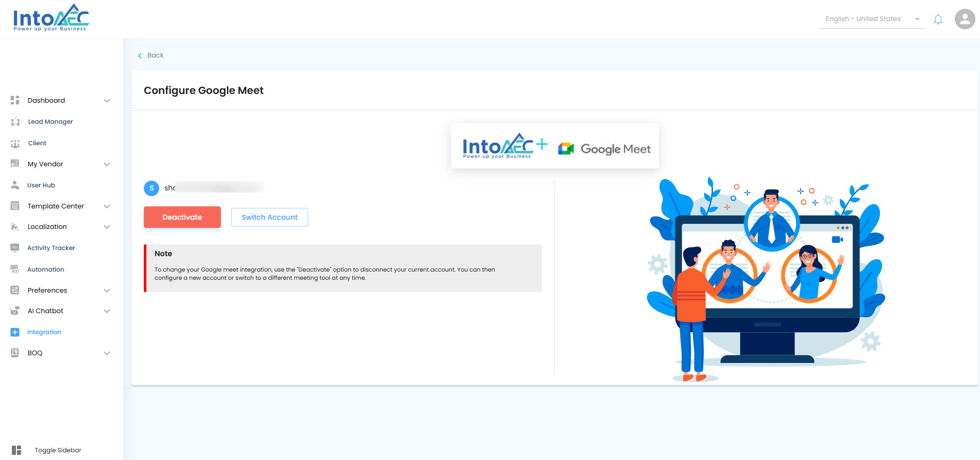The image size is (980, 460).
Task: Click the Dashboard grid icon in sidebar
Action: 15,100
